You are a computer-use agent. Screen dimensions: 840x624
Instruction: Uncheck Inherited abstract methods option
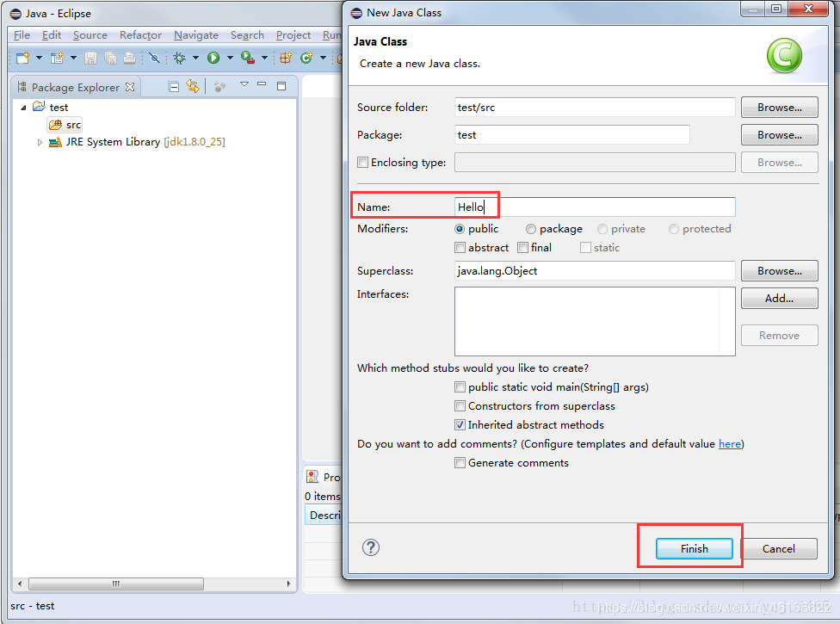[x=460, y=424]
